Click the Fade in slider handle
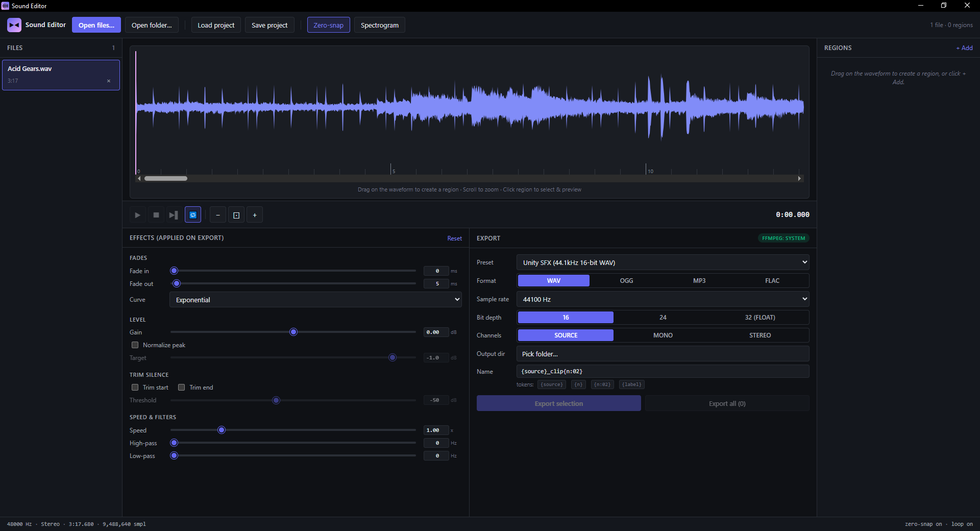 tap(174, 271)
